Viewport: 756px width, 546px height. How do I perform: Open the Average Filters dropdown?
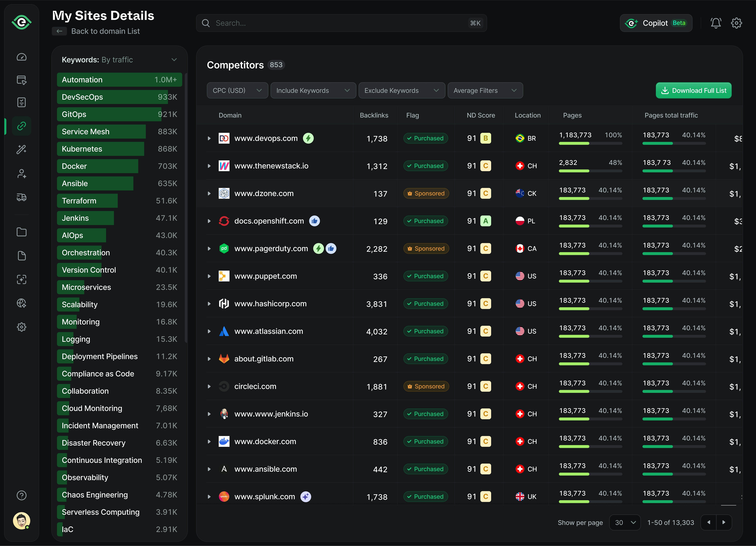(485, 90)
